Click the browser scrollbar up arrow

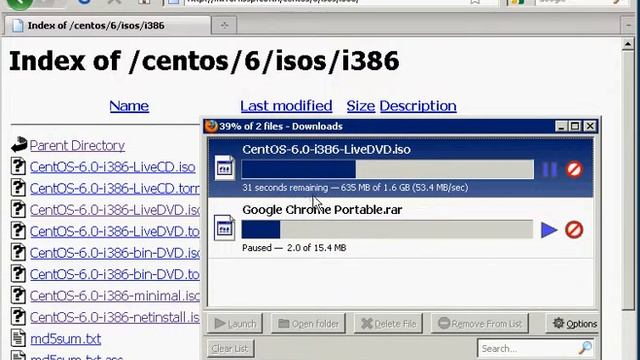tap(628, 44)
